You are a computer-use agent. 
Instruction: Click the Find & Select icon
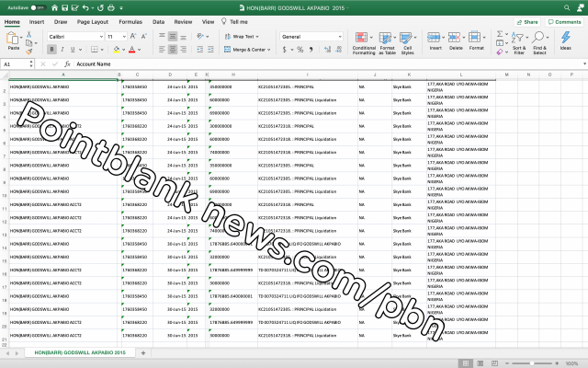539,42
